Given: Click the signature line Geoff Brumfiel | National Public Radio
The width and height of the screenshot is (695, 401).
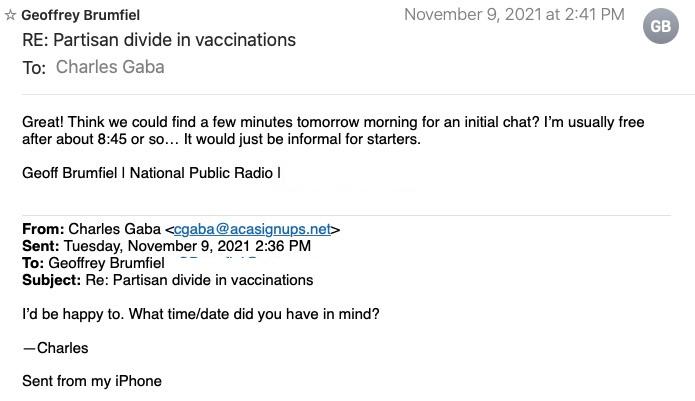Looking at the screenshot, I should (150, 172).
